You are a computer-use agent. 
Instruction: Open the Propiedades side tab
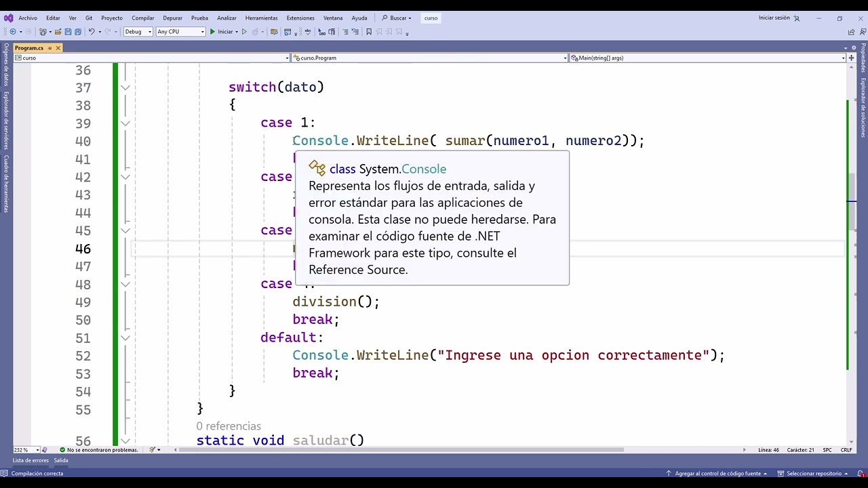tap(863, 58)
